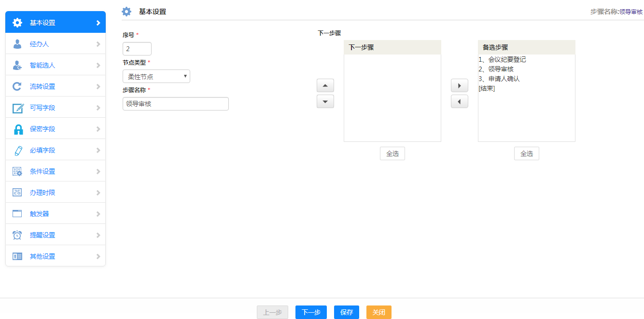Click the window icon for 触发器
This screenshot has width=644, height=319.
pos(17,214)
